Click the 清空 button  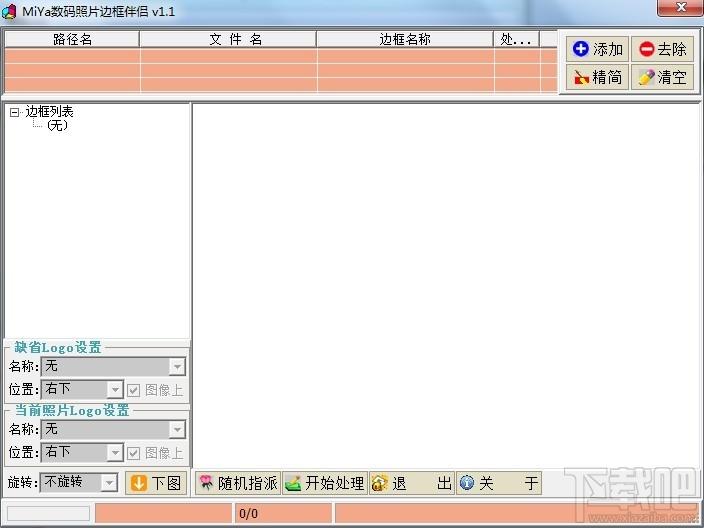pos(663,77)
